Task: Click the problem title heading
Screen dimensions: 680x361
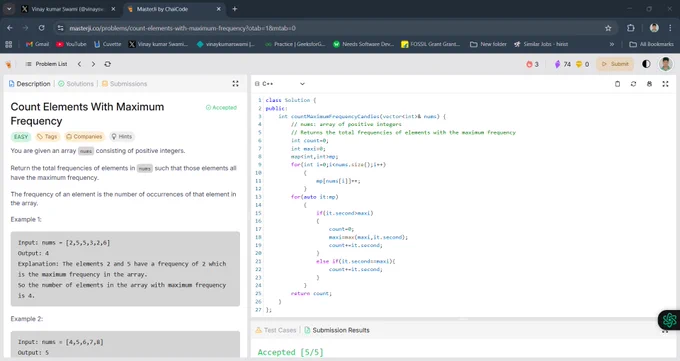Action: coord(87,114)
